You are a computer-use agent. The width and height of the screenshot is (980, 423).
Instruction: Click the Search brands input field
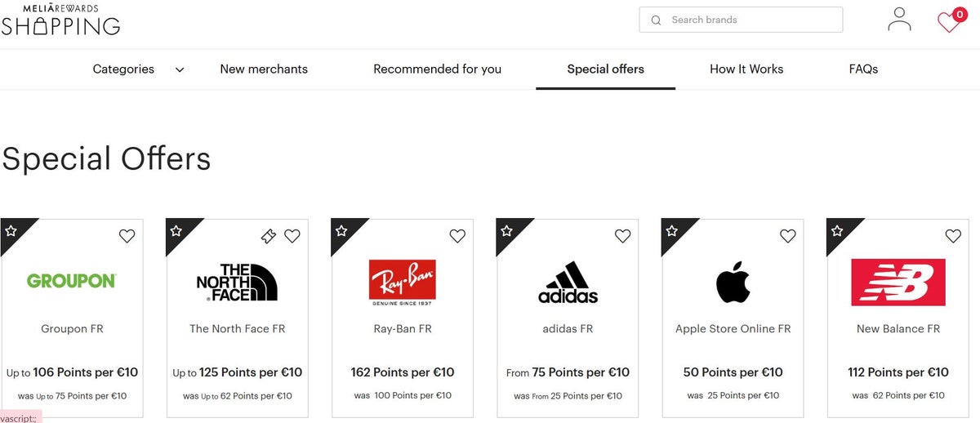pos(751,20)
